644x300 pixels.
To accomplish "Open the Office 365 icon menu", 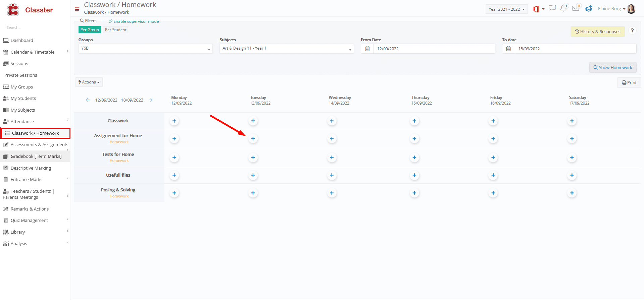I will (x=538, y=9).
